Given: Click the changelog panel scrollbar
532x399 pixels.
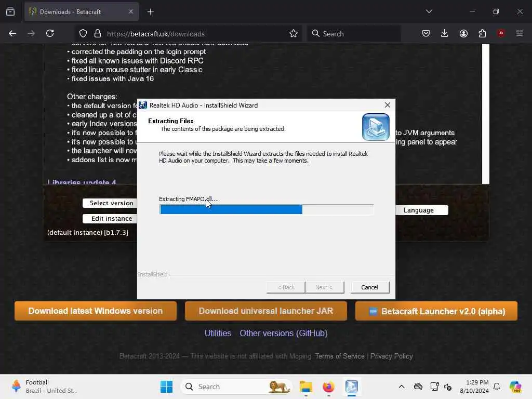Looking at the screenshot, I should coord(486,114).
